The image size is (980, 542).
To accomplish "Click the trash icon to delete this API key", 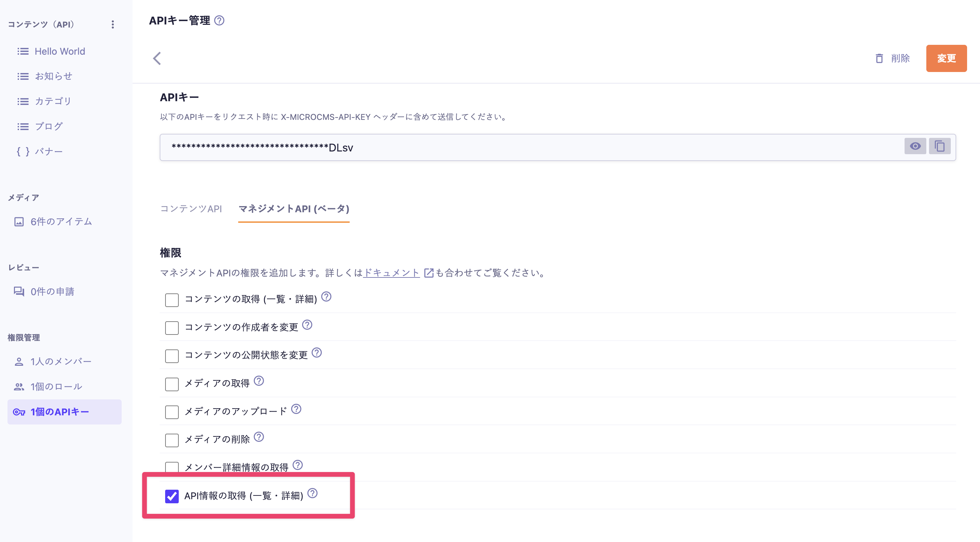I will click(x=879, y=58).
